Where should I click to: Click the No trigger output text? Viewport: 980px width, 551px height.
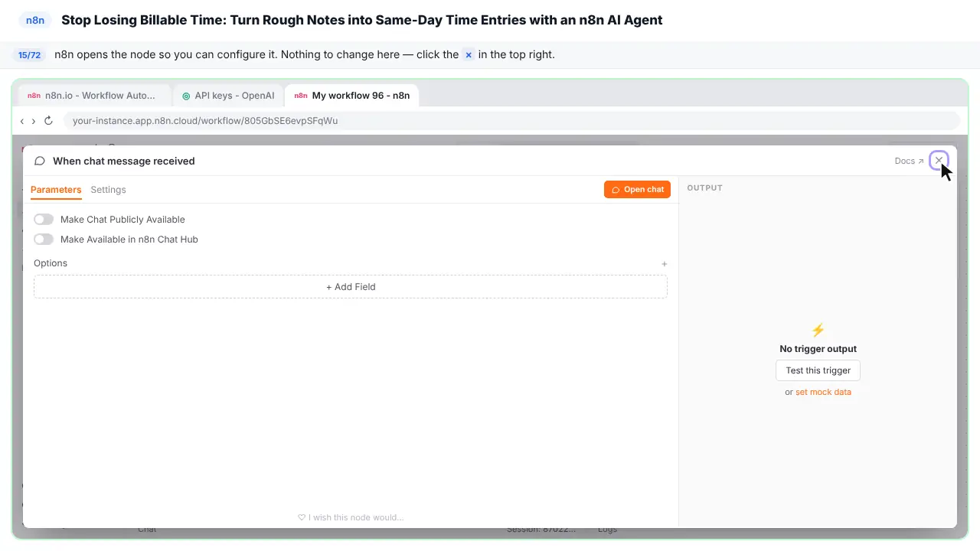click(x=818, y=349)
